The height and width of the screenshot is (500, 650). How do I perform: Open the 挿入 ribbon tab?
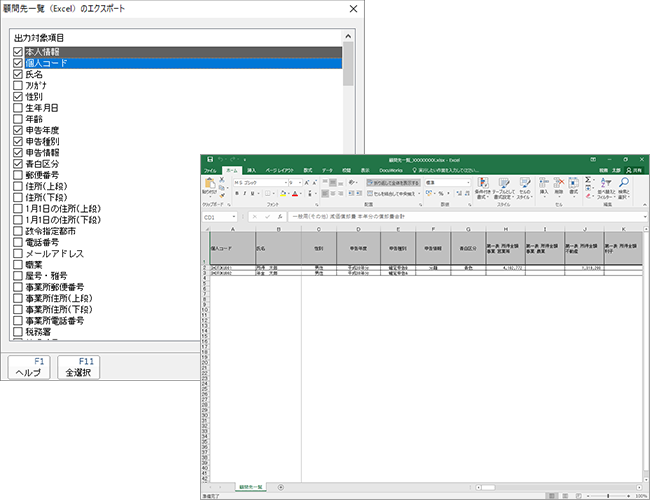[251, 171]
